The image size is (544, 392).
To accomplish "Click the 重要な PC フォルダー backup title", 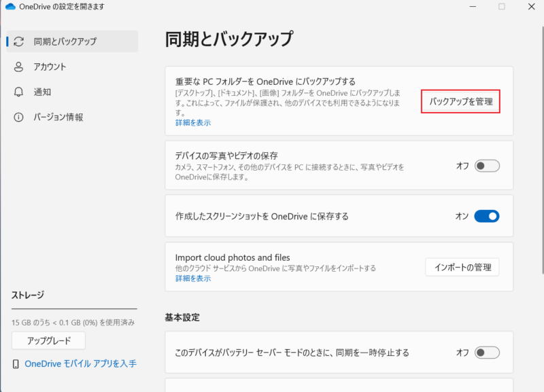I will 265,82.
